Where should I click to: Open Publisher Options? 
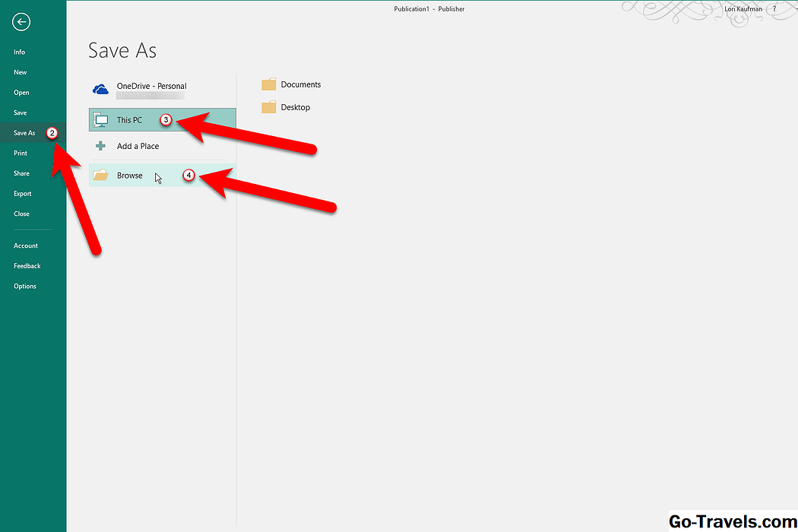(24, 287)
